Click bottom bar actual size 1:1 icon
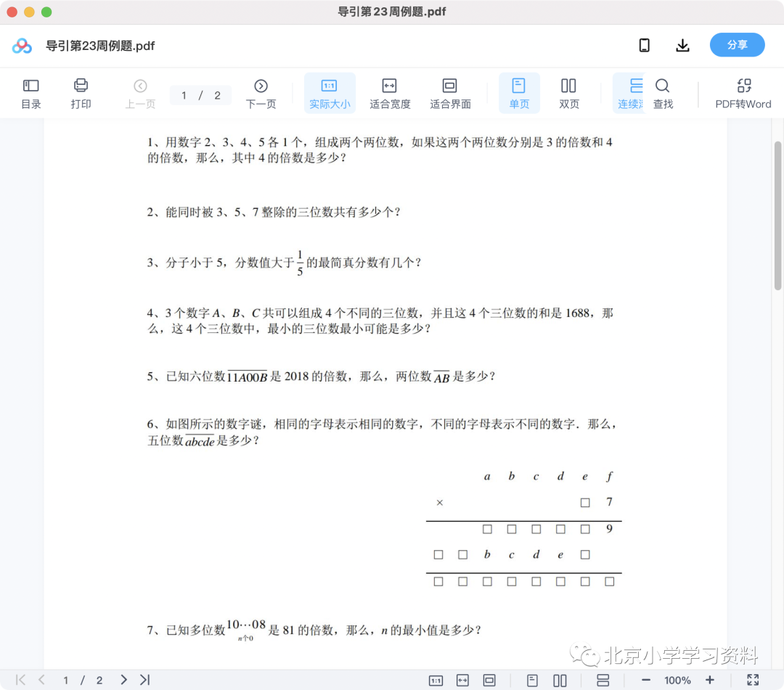Image resolution: width=784 pixels, height=690 pixels. click(436, 680)
